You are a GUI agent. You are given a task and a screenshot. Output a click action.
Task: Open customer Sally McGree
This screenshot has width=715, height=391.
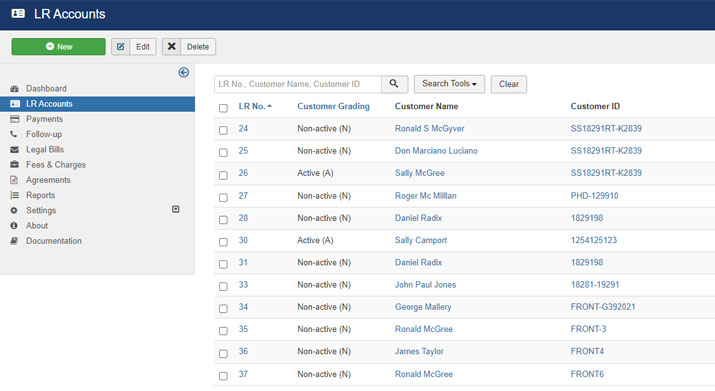tap(420, 173)
